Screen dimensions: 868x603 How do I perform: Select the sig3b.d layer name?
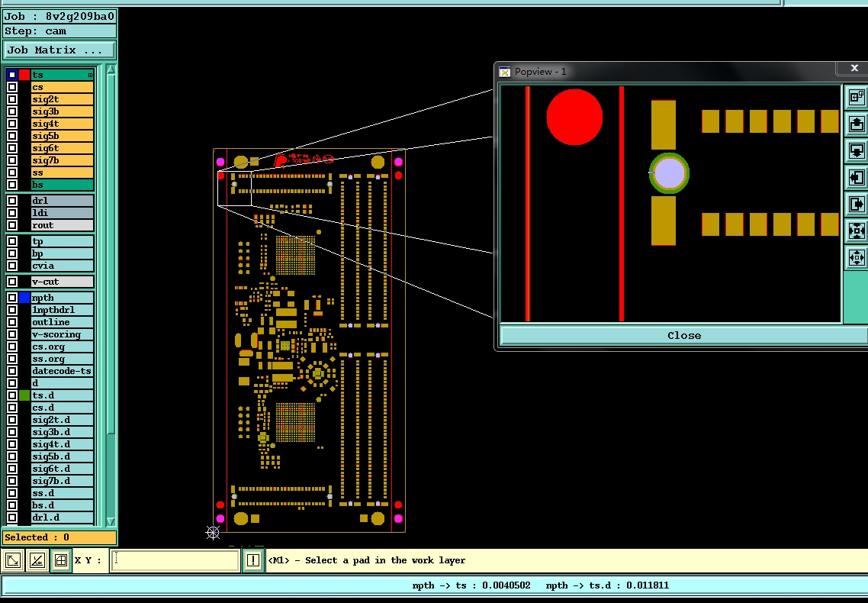[62, 432]
